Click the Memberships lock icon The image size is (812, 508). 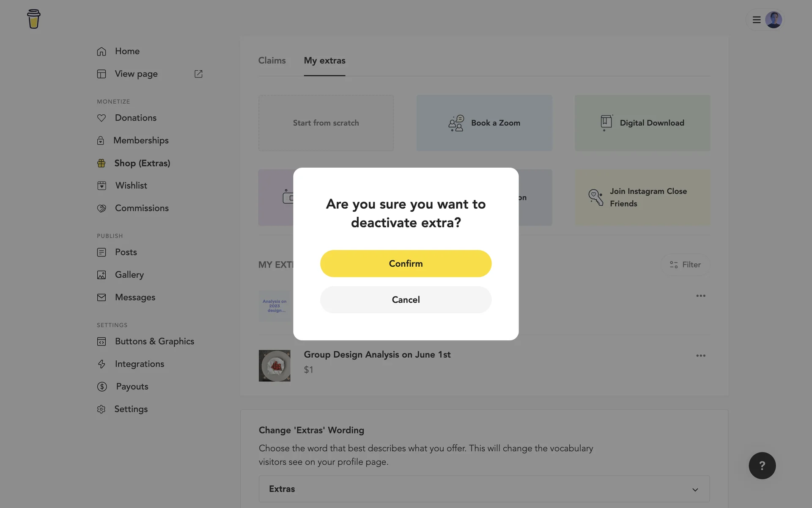(101, 141)
